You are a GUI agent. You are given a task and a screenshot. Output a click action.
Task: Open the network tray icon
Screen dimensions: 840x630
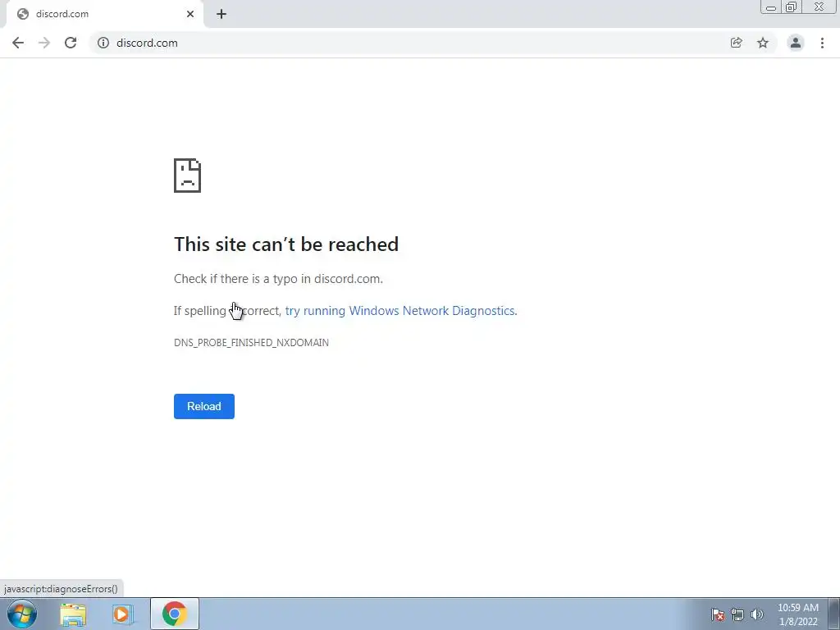point(737,614)
